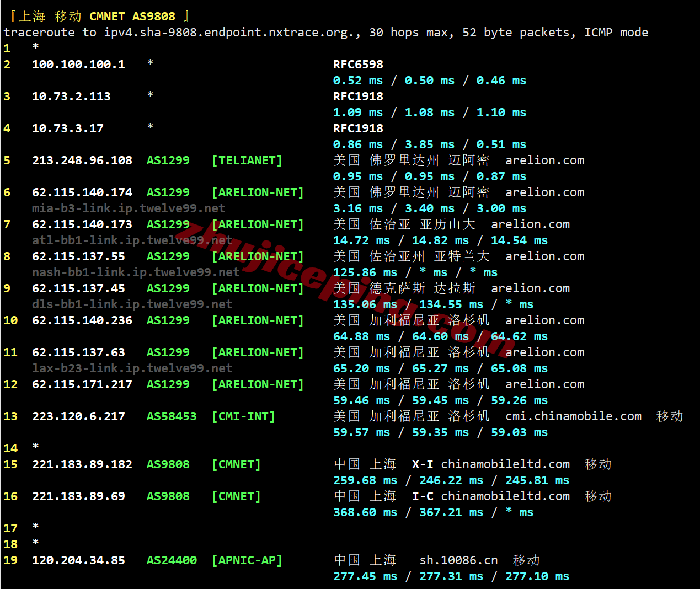
Task: Click cmi.chinamobile.com domain text
Action: 574,416
